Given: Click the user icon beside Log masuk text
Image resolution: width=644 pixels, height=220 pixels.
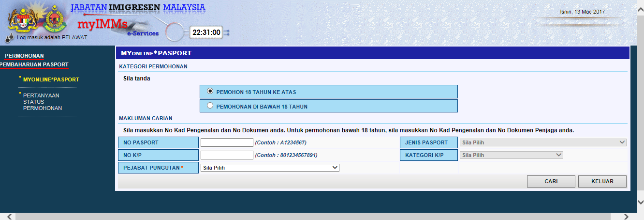Looking at the screenshot, I should [x=10, y=37].
